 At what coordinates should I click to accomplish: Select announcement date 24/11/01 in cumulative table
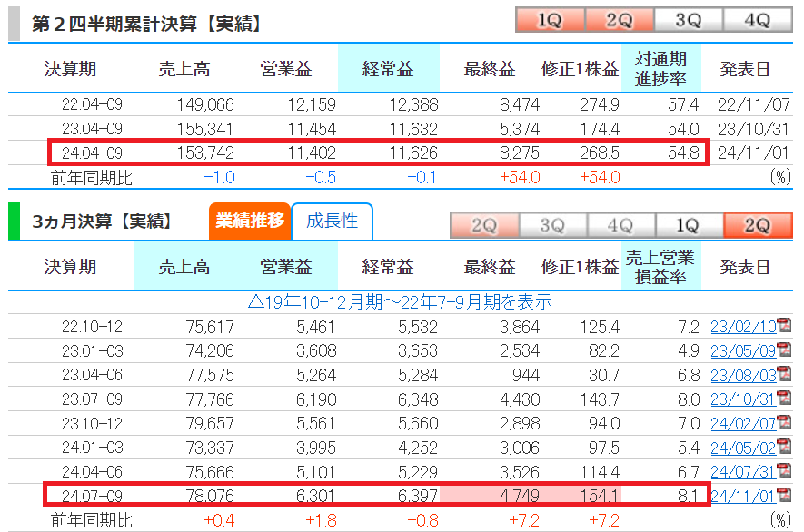point(754,153)
